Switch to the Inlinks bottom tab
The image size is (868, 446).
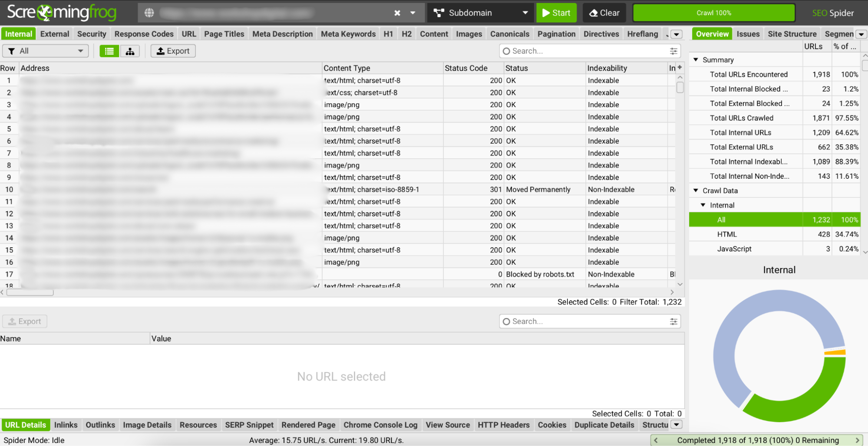click(66, 425)
